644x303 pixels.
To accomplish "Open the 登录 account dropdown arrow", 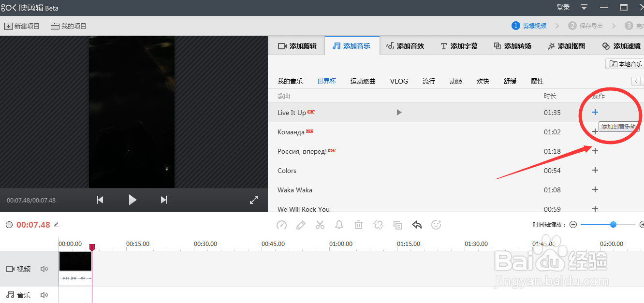I will pos(584,7).
